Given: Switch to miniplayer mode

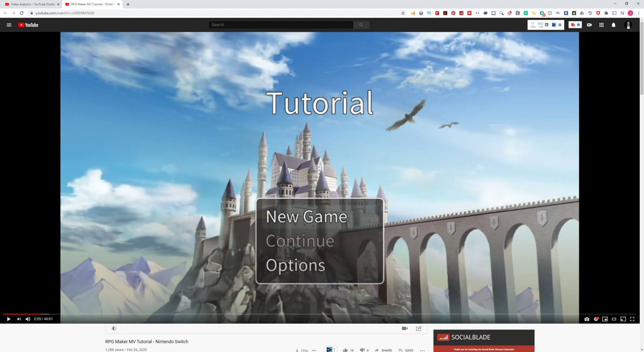Looking at the screenshot, I should [x=605, y=319].
